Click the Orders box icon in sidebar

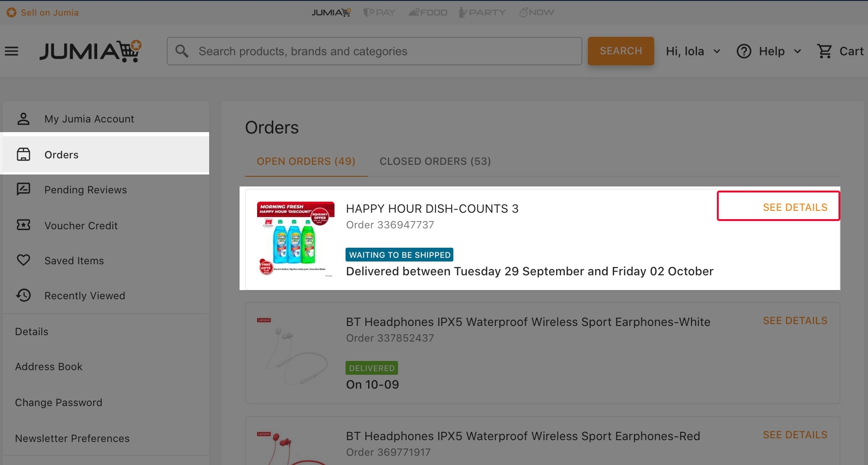[x=23, y=154]
